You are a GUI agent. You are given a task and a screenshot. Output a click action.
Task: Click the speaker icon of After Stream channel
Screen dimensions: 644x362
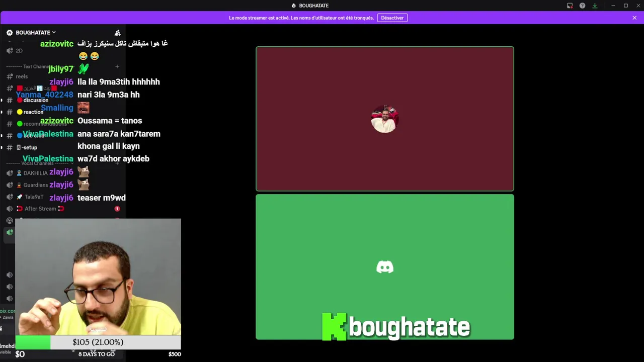(x=10, y=209)
